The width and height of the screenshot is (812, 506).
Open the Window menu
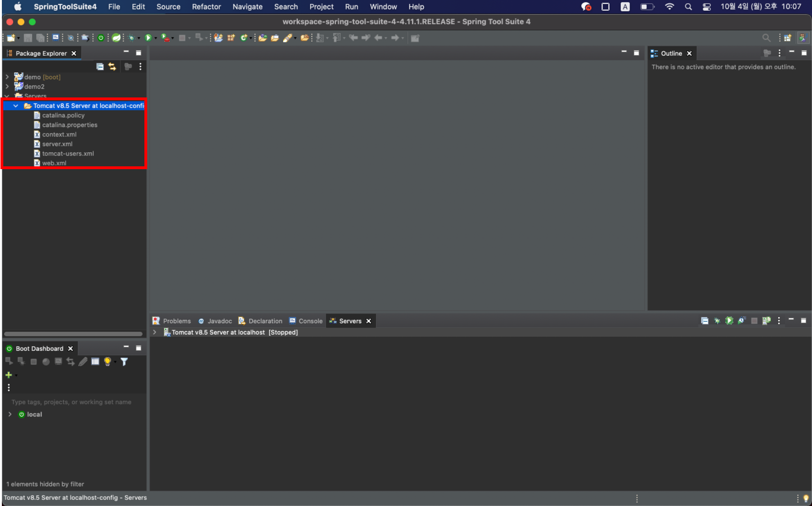click(383, 7)
